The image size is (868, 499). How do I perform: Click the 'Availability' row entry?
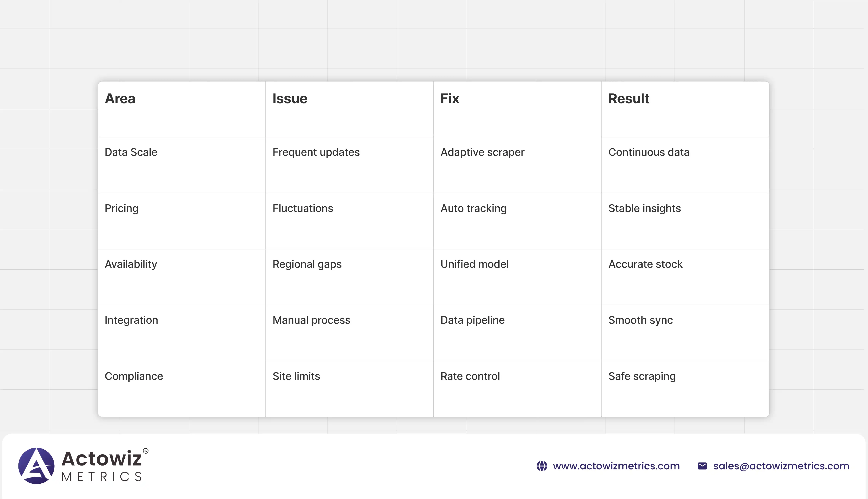point(130,264)
